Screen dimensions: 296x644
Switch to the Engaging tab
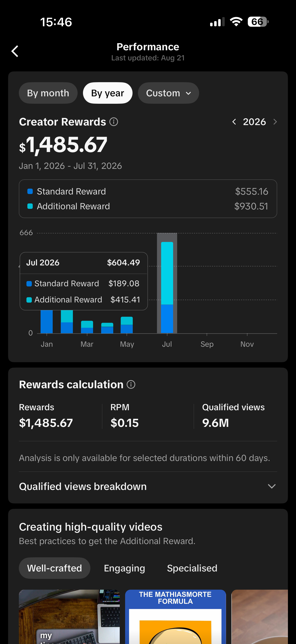pos(124,568)
